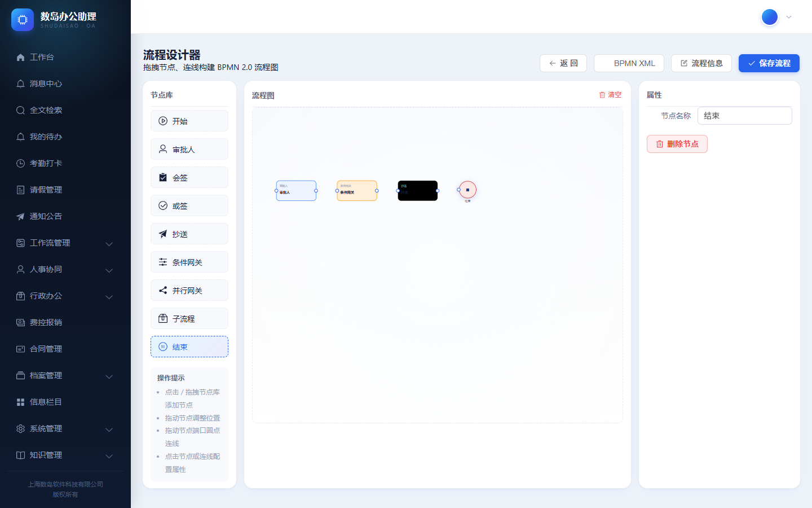Select the 审批人 node on the canvas
The image size is (812, 508).
tap(296, 191)
